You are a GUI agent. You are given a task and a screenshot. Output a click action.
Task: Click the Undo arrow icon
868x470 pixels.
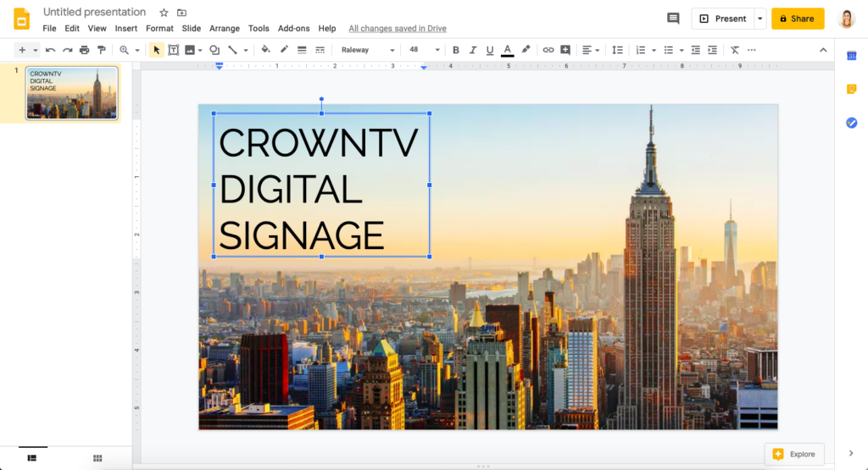tap(50, 50)
